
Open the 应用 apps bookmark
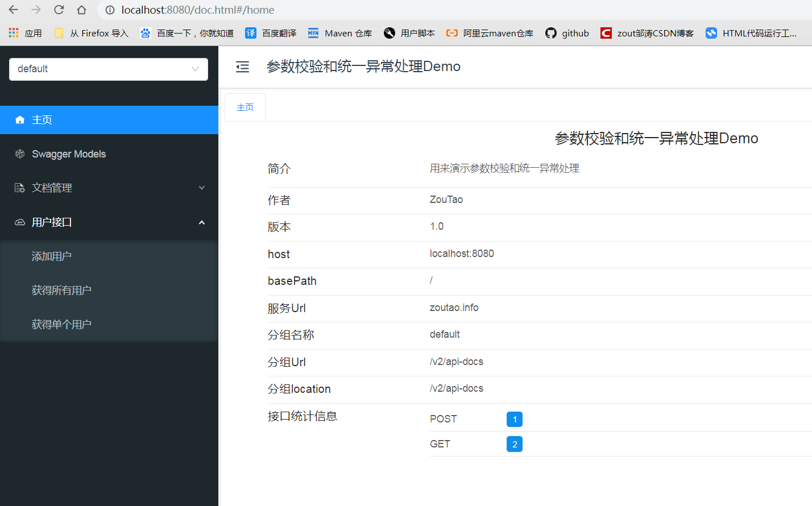[x=26, y=33]
